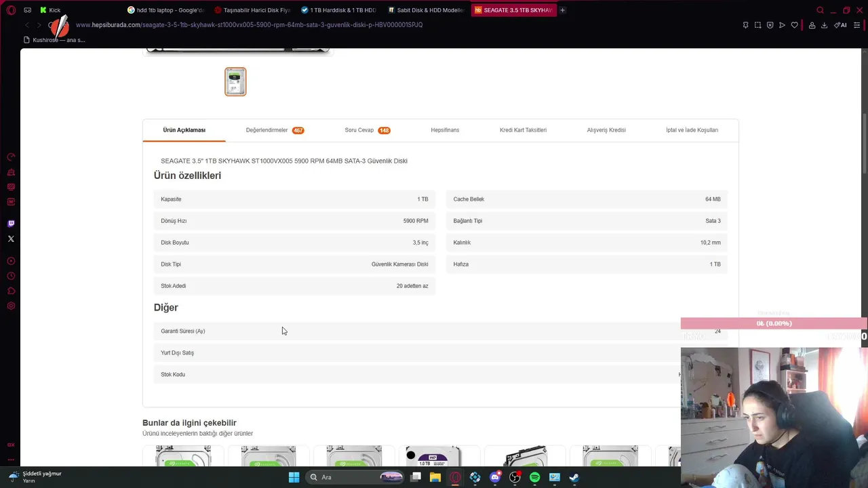Viewport: 868px width, 488px height.
Task: Switch to the '1 TB Harddisk & 1 TB HDD' tab
Action: (338, 10)
